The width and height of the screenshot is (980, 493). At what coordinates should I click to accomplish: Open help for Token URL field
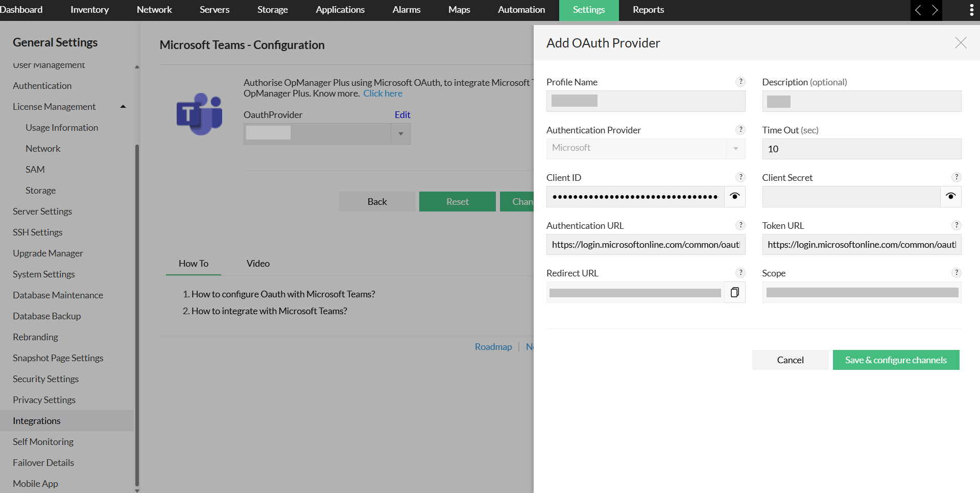[x=957, y=225]
